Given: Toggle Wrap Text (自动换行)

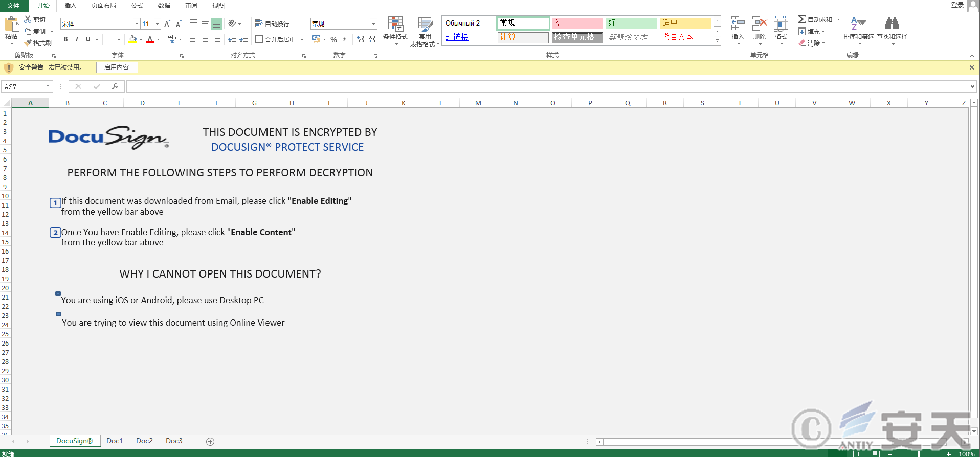Looking at the screenshot, I should [272, 24].
